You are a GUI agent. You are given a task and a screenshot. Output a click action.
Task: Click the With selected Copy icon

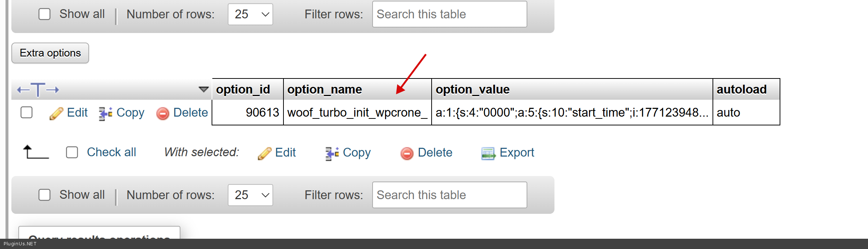(332, 153)
